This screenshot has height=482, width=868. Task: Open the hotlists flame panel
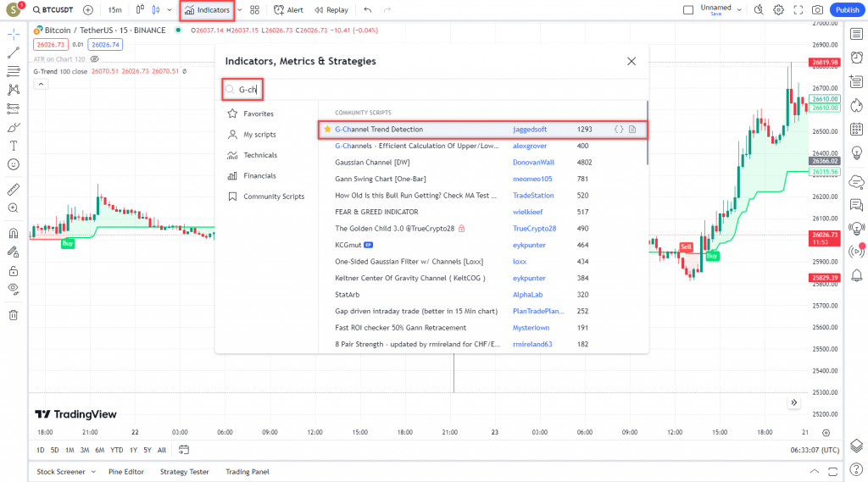click(856, 105)
